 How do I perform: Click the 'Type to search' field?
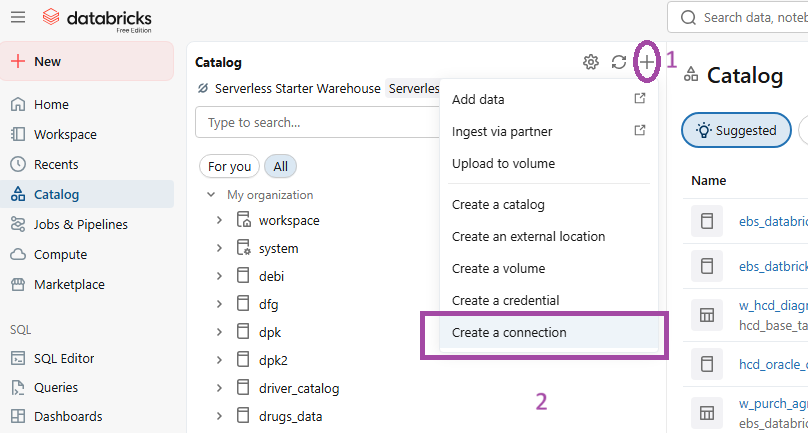pyautogui.click(x=315, y=122)
